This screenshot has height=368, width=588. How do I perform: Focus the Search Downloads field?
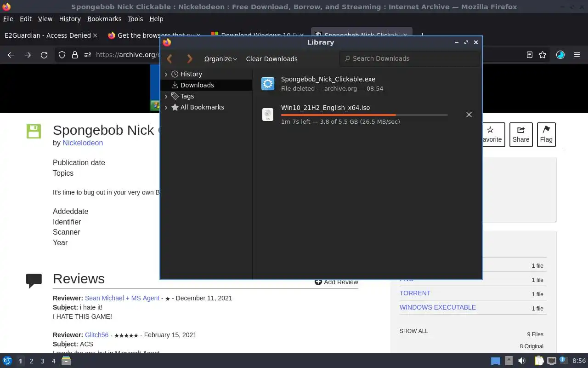click(x=410, y=58)
